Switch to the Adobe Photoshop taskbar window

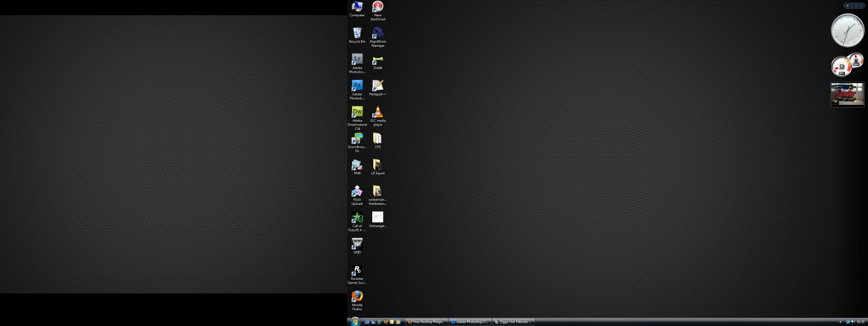(470, 322)
